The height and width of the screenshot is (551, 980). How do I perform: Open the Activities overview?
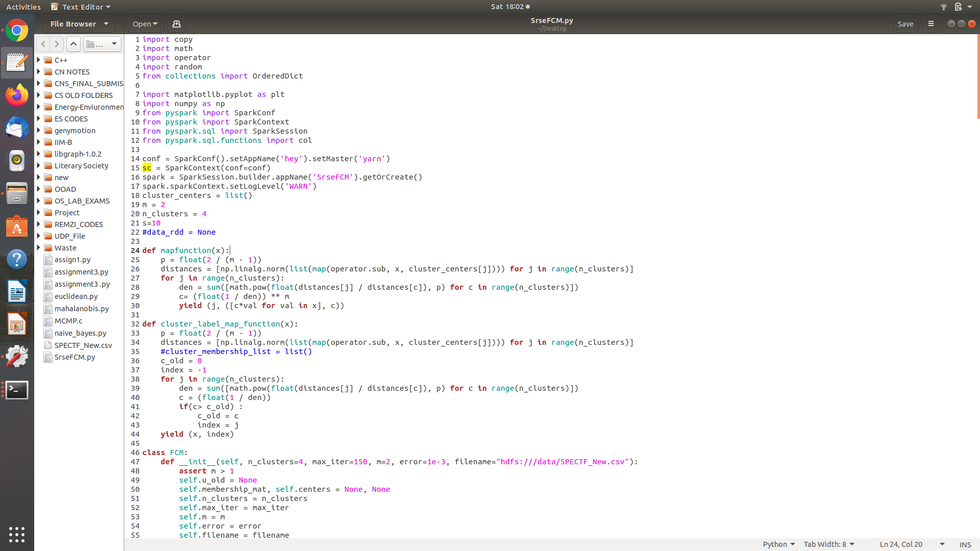[x=23, y=7]
